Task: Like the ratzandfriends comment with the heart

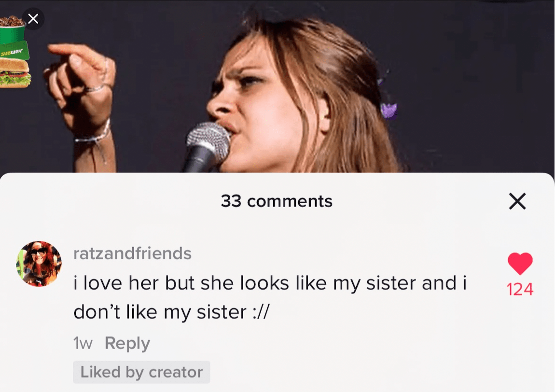Action: pyautogui.click(x=520, y=264)
